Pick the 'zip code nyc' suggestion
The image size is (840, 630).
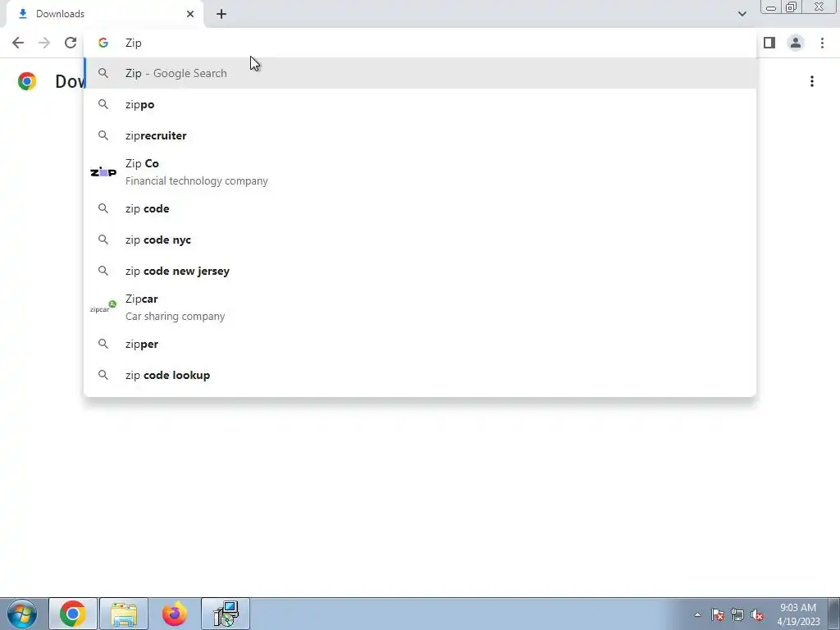pos(420,240)
